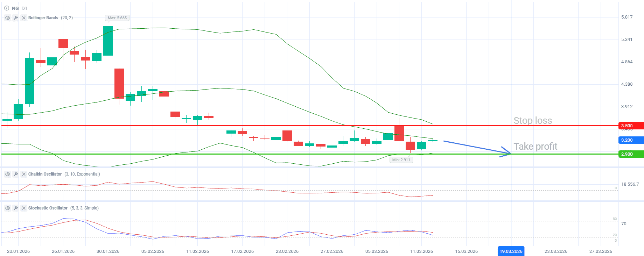Open Bollinger Bands settings wrench
Viewport: 644px width, 256px height.
coord(16,18)
